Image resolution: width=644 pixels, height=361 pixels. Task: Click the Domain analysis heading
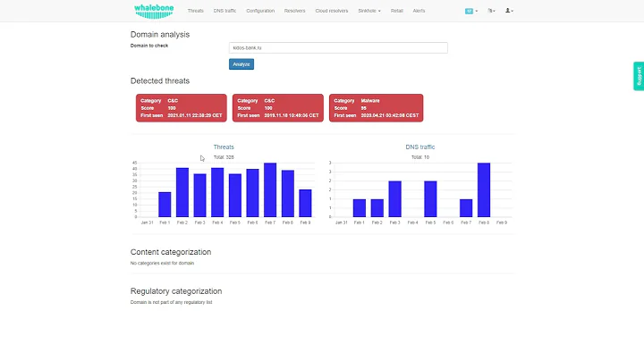[x=160, y=35]
